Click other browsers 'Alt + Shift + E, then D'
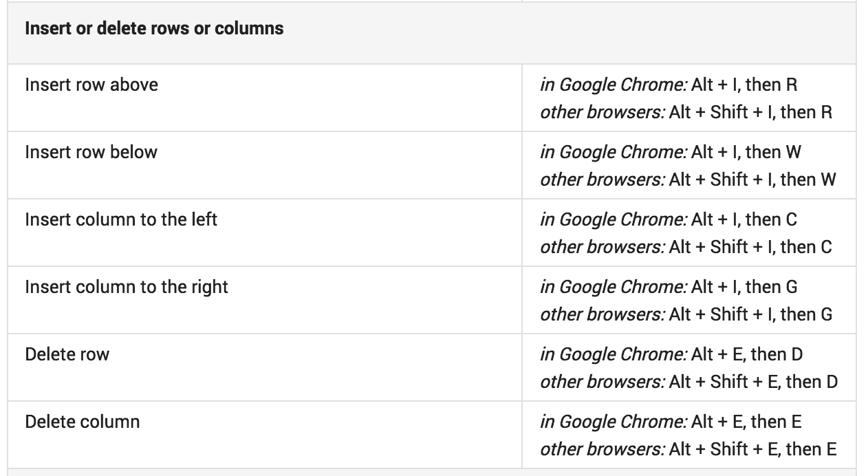Screen dimensions: 868x476 [753, 382]
